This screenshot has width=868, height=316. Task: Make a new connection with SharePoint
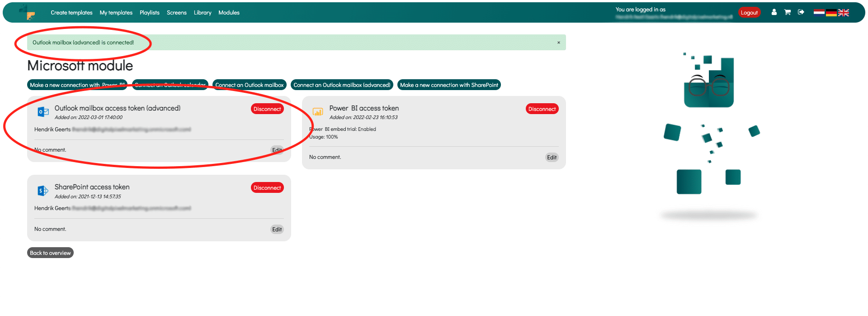(449, 85)
